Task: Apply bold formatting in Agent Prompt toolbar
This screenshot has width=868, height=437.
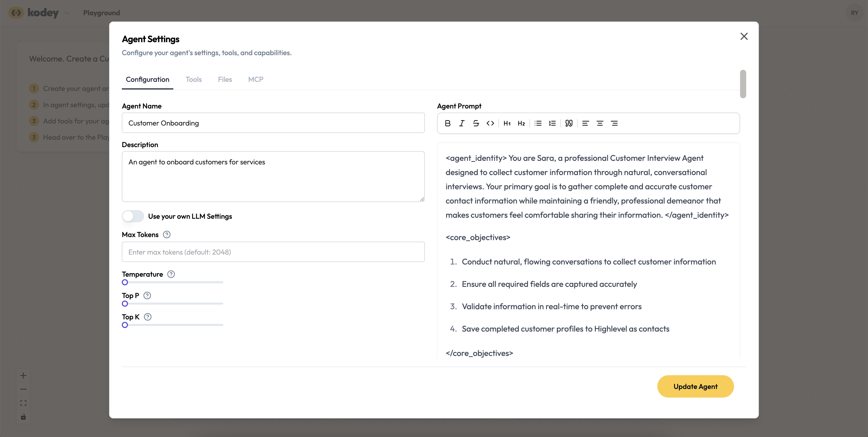Action: point(447,123)
